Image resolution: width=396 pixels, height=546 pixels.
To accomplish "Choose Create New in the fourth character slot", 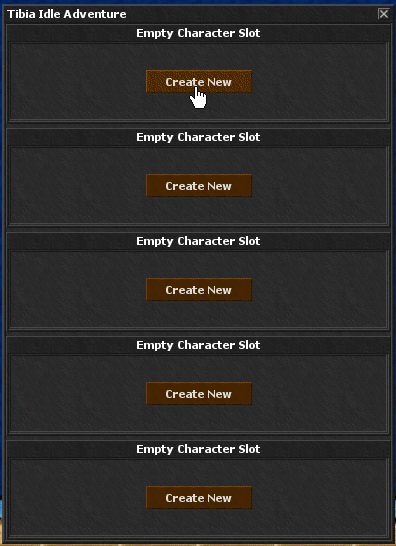I will pyautogui.click(x=199, y=394).
